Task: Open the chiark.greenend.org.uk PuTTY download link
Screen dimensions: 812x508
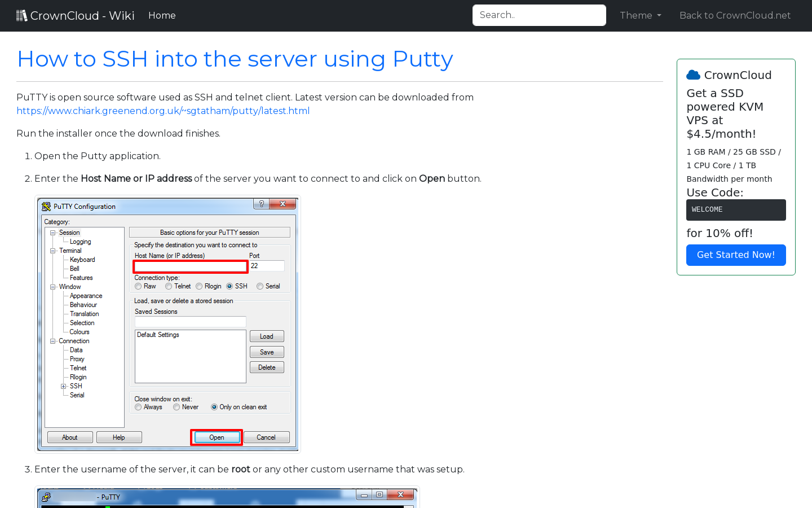Action: pos(163,111)
